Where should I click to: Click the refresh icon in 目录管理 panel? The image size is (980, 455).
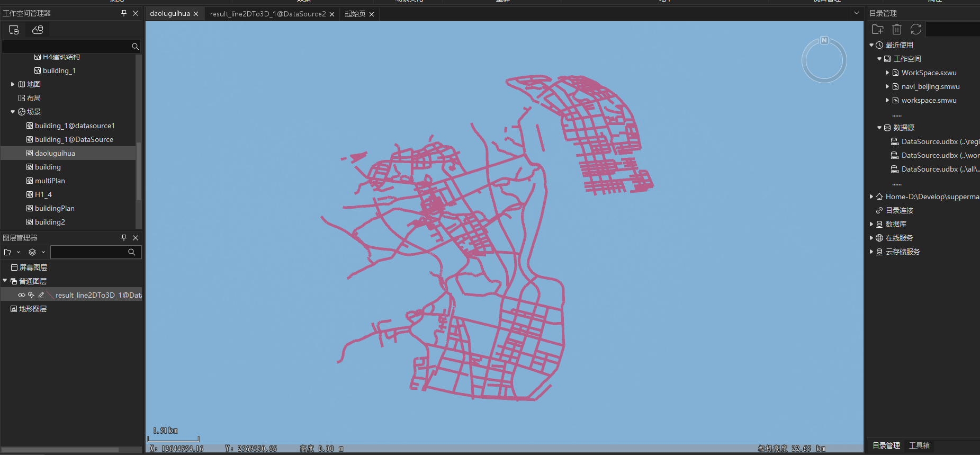coord(916,30)
